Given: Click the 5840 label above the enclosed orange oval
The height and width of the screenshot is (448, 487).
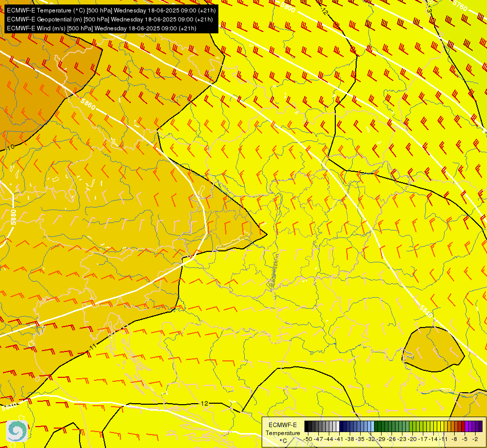Looking at the screenshot, I should click(425, 311).
